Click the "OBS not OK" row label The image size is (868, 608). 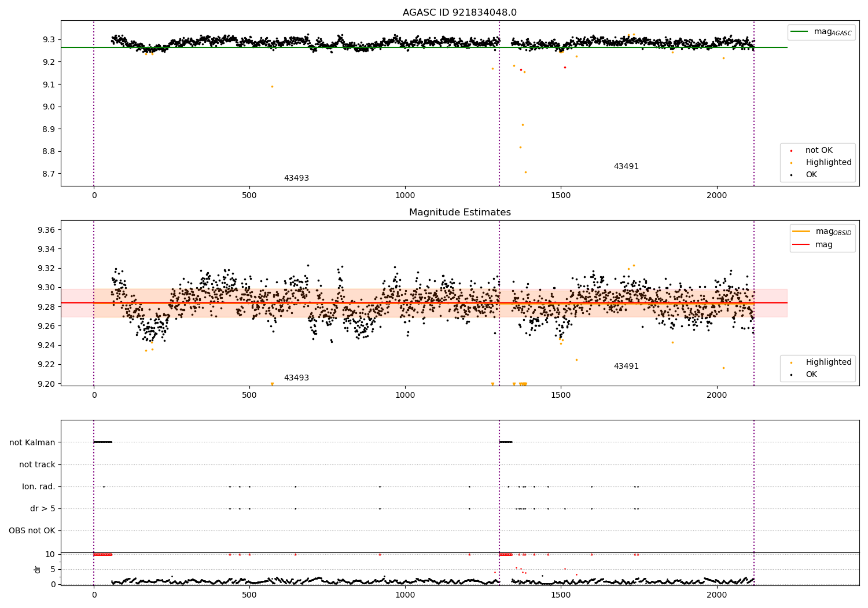[x=32, y=530]
